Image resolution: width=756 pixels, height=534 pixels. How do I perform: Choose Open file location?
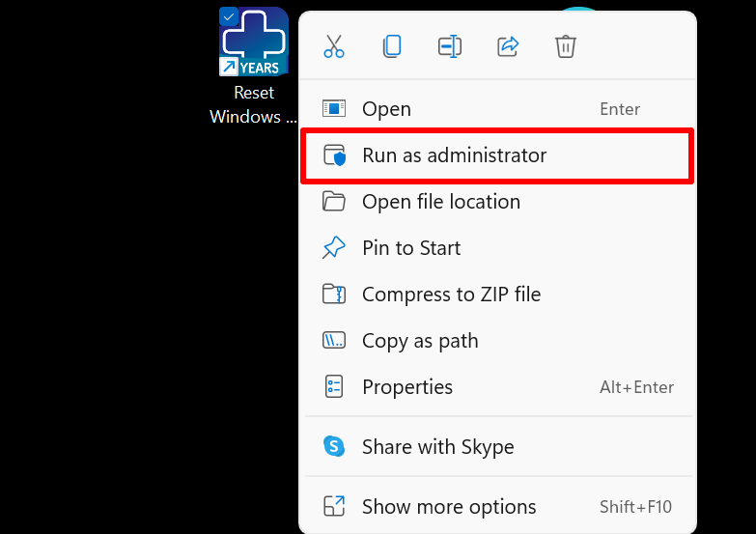498,202
